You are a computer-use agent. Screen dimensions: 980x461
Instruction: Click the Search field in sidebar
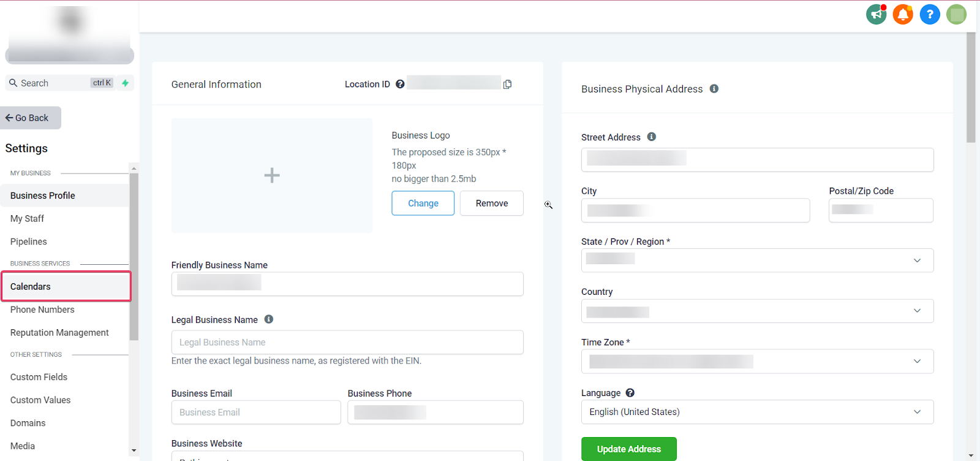coord(60,83)
